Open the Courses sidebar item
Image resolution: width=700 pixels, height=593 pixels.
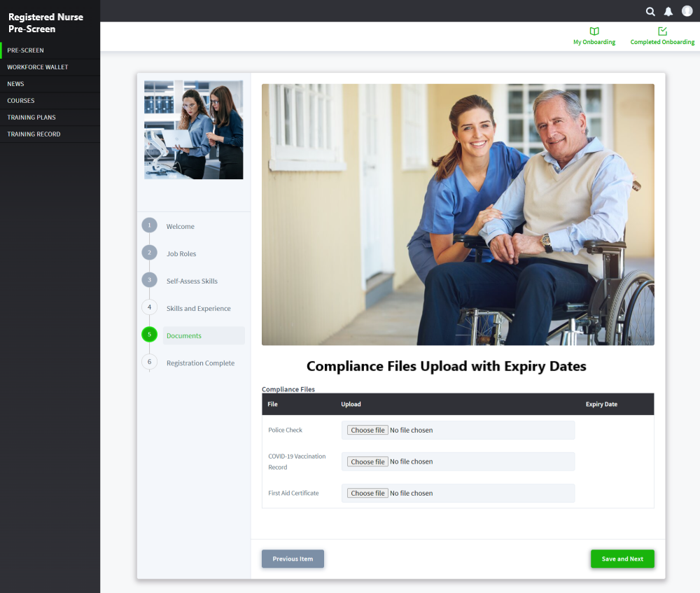coord(21,101)
